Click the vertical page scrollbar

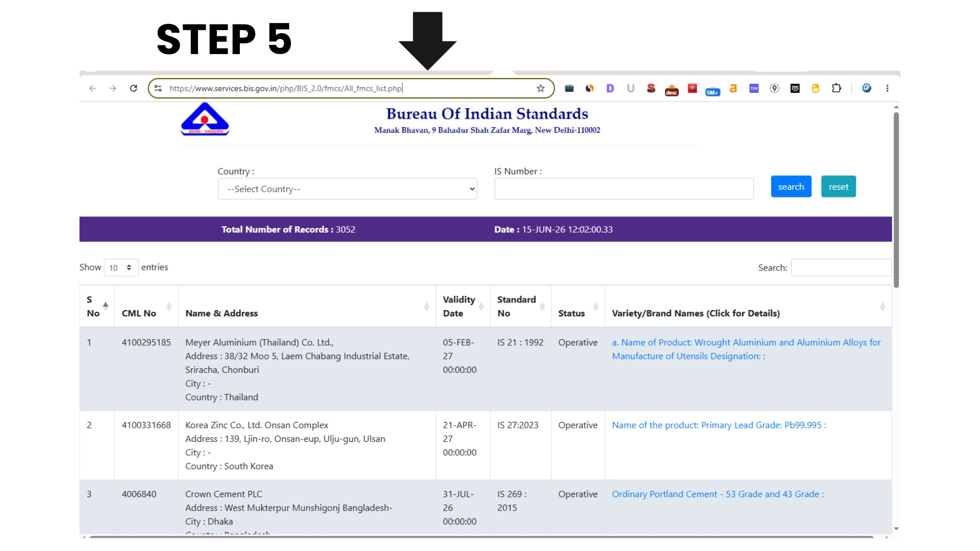896,200
